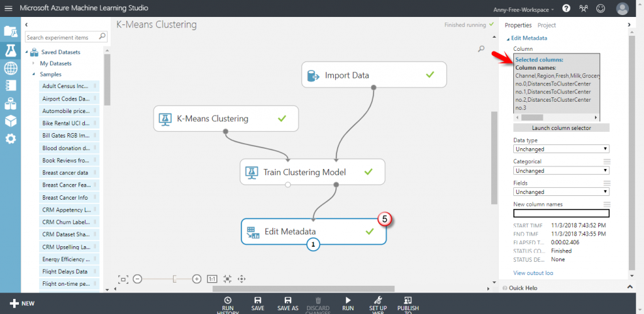Open the Projects sidebar icon
This screenshot has width=644, height=314.
[x=10, y=31]
